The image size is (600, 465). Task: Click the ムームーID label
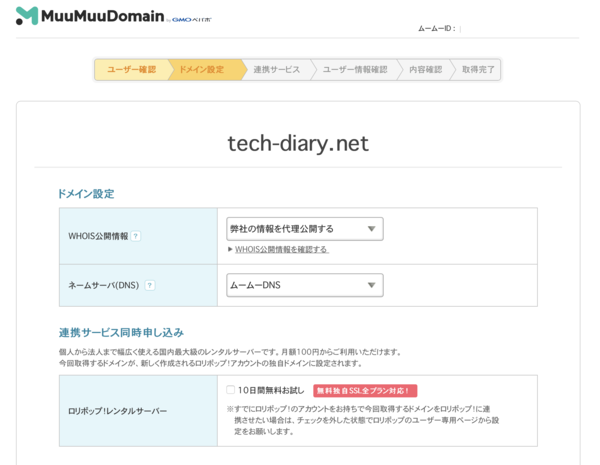click(x=437, y=28)
